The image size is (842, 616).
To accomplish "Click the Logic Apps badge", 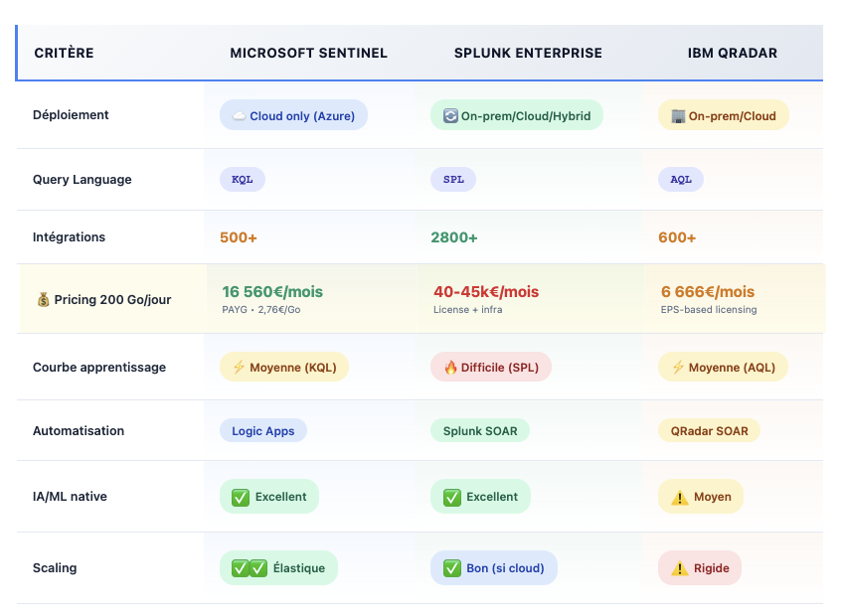I will tap(263, 431).
